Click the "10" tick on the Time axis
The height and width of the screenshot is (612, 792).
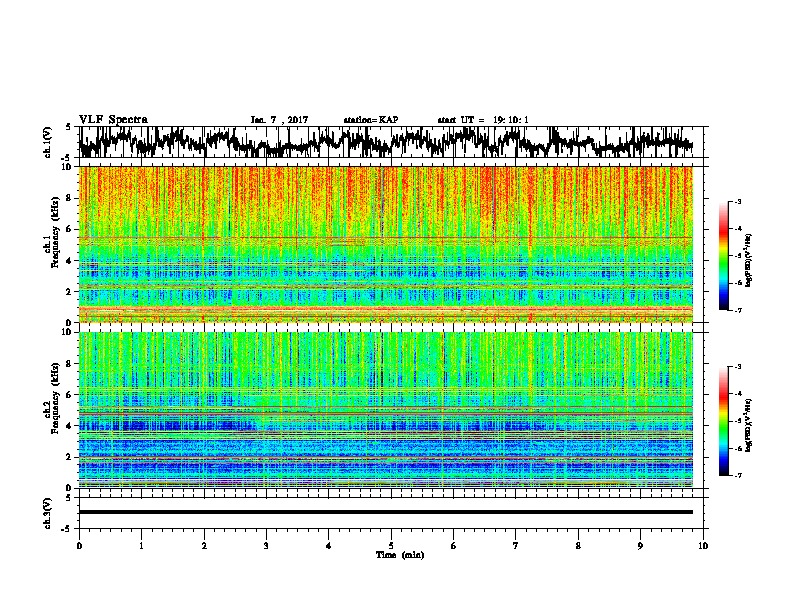[703, 546]
